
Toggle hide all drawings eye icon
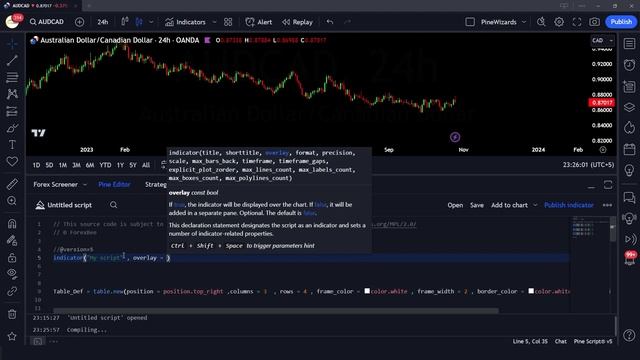(x=12, y=274)
